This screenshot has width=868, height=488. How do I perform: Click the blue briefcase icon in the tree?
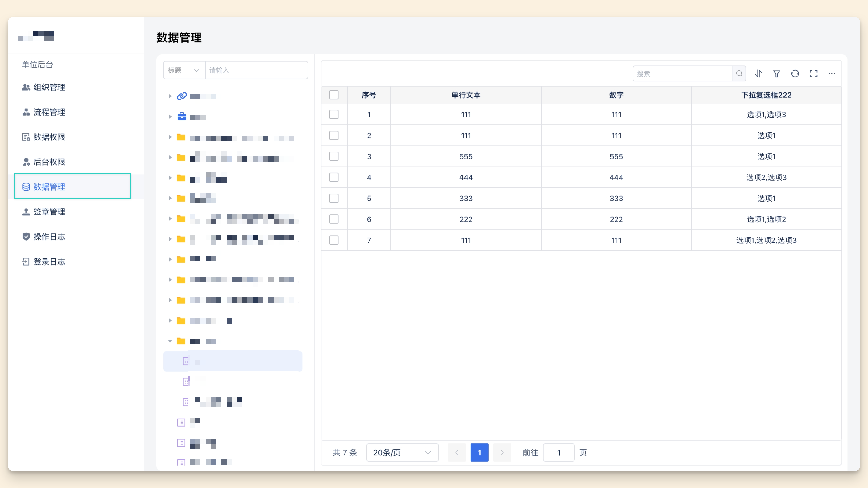(182, 117)
